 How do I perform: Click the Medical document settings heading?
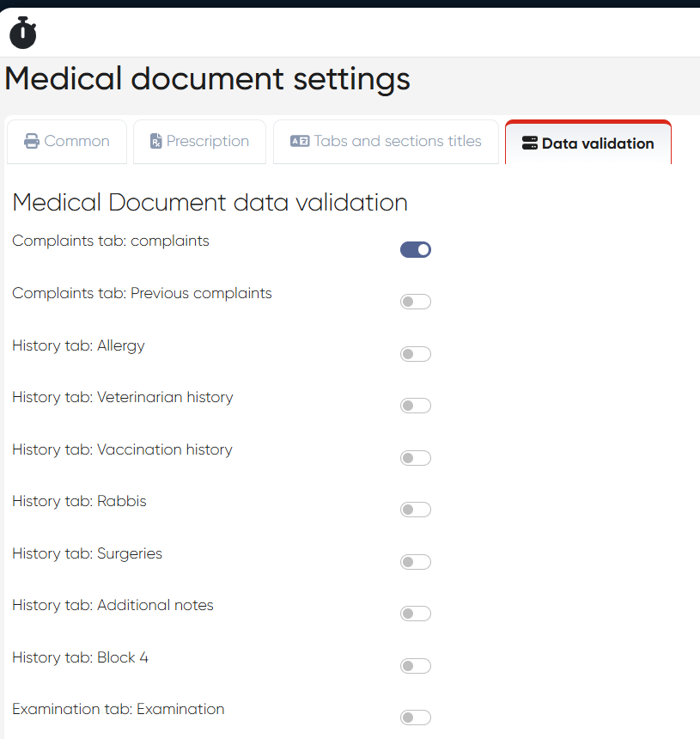coord(208,79)
